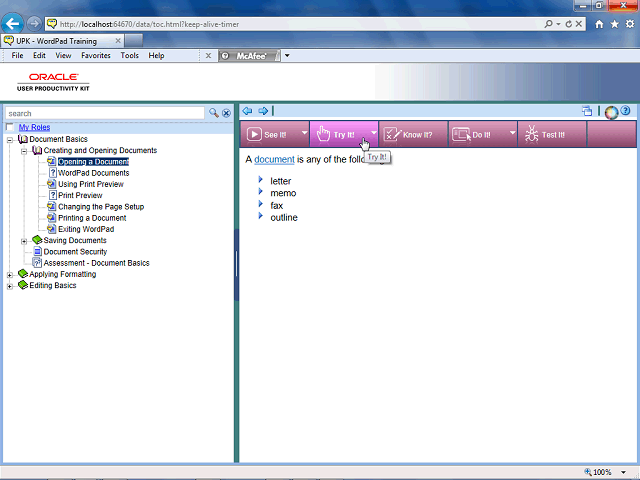Click in the outline search field
The image size is (640, 480).
click(104, 113)
